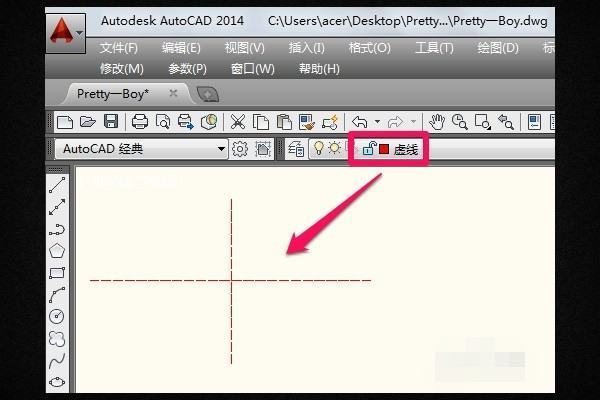The height and width of the screenshot is (400, 600).
Task: Click the Save file icon
Action: (111, 122)
